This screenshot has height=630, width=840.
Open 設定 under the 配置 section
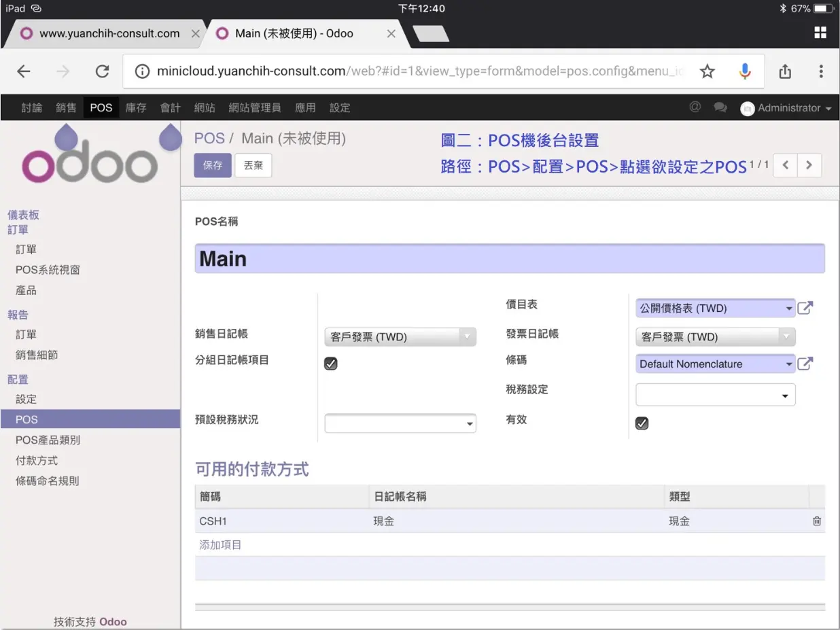click(x=26, y=399)
